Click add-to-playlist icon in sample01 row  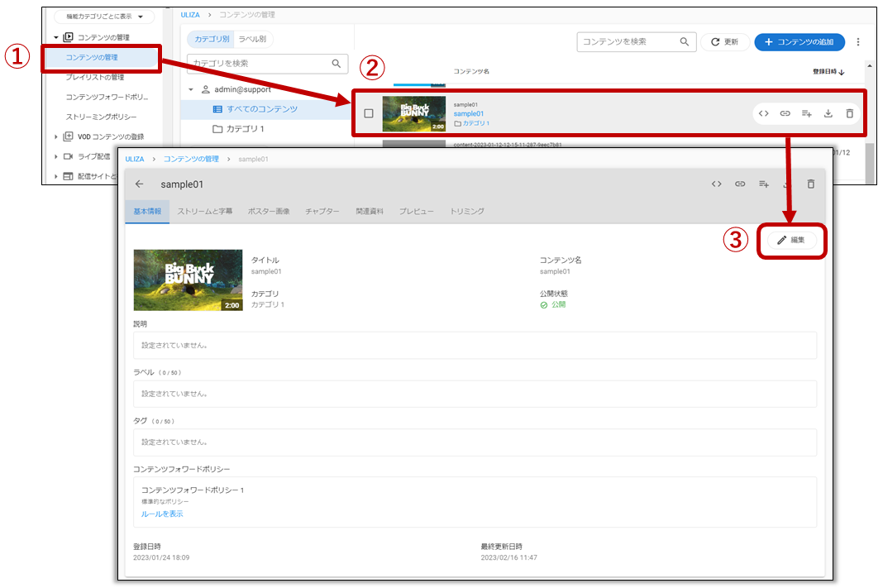tap(807, 113)
